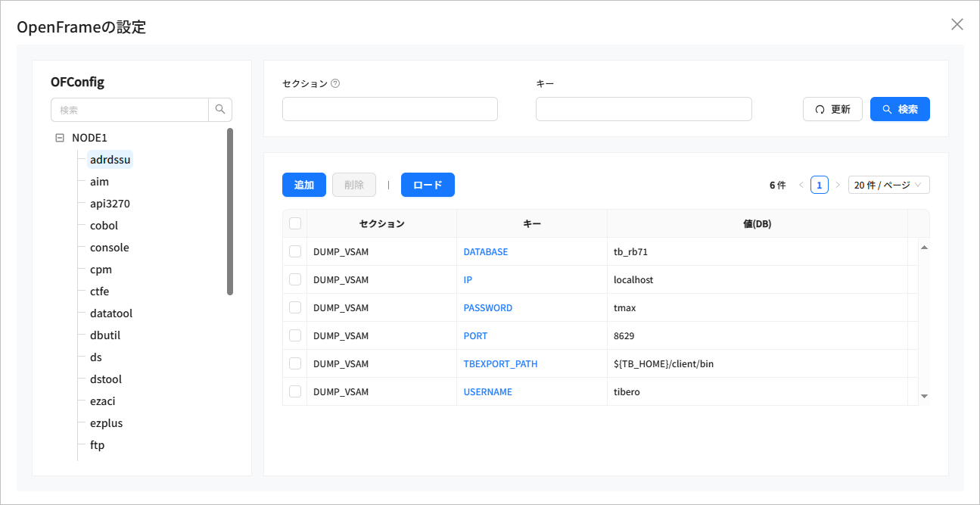
Task: Check the DATABASE row checkbox
Action: click(x=295, y=251)
